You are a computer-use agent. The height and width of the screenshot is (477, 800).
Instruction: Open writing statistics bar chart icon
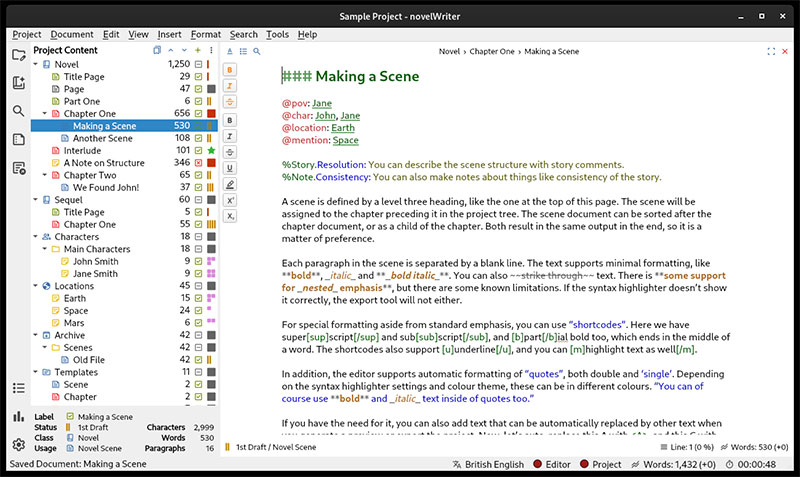pos(18,416)
